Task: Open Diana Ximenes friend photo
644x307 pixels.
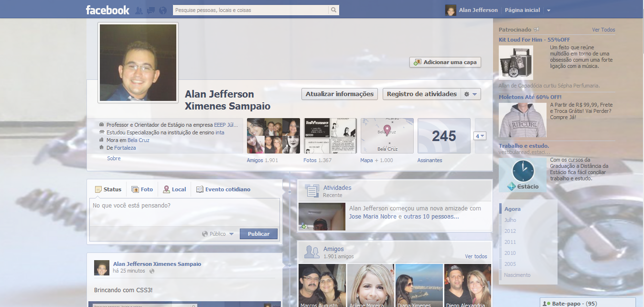Action: point(419,285)
